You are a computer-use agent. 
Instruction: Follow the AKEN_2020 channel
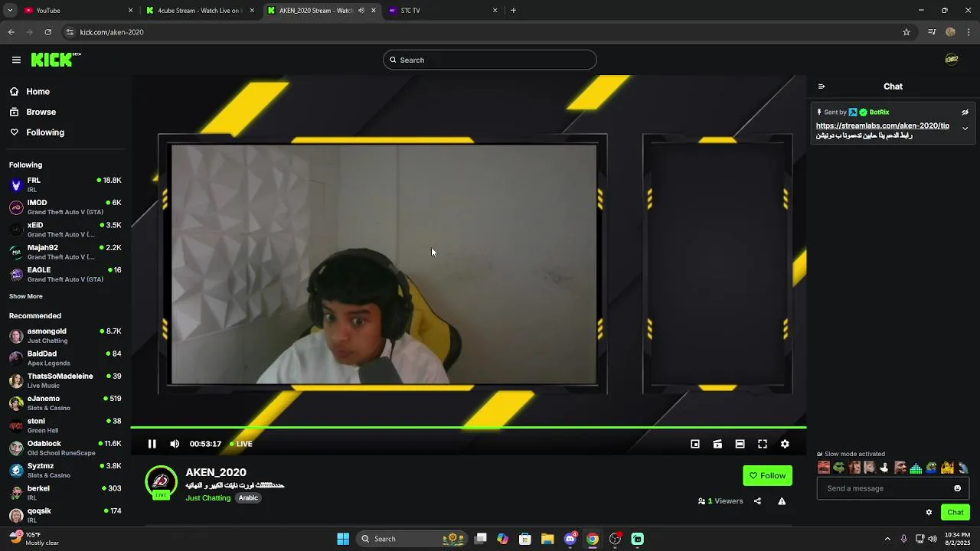767,475
